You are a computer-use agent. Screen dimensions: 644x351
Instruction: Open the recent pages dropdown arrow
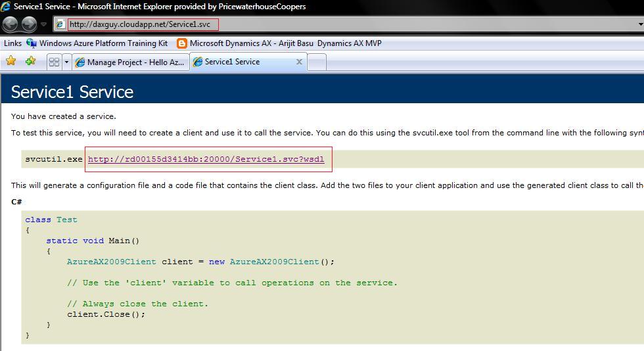(43, 24)
